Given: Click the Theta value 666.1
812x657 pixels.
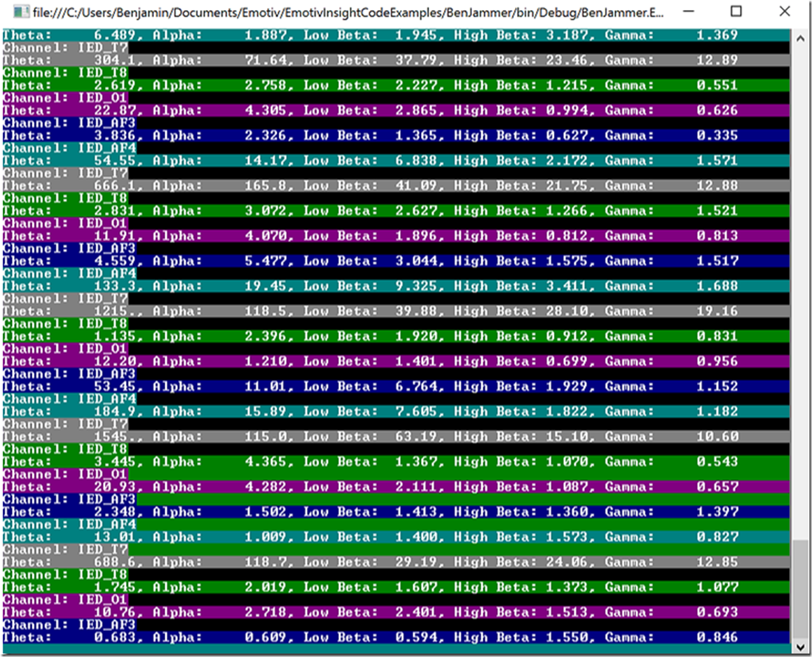Looking at the screenshot, I should (114, 186).
